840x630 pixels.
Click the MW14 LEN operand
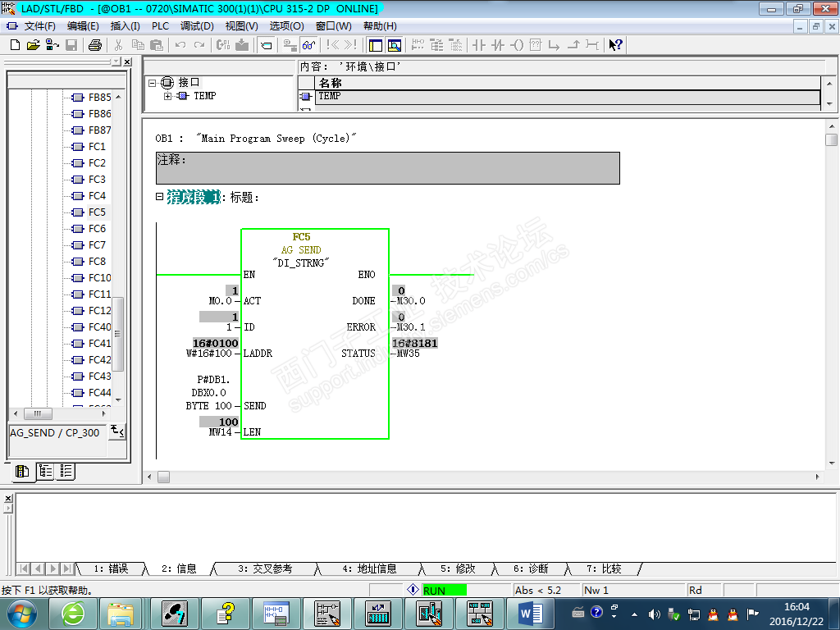click(x=220, y=432)
